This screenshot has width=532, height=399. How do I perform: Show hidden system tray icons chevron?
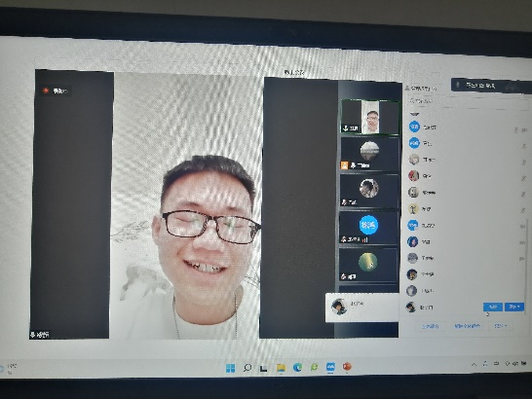point(474,364)
